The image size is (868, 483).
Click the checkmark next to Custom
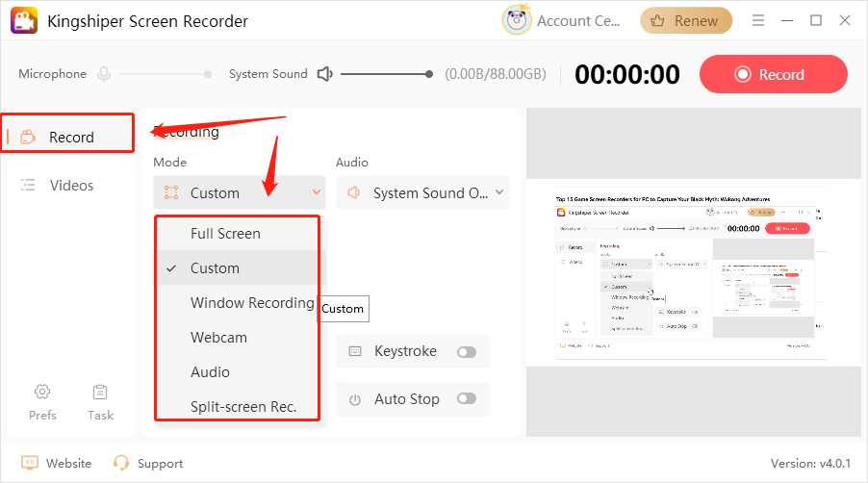click(x=171, y=268)
